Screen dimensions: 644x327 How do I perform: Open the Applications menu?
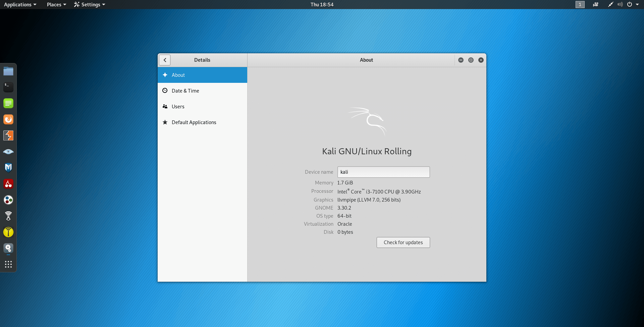(20, 4)
